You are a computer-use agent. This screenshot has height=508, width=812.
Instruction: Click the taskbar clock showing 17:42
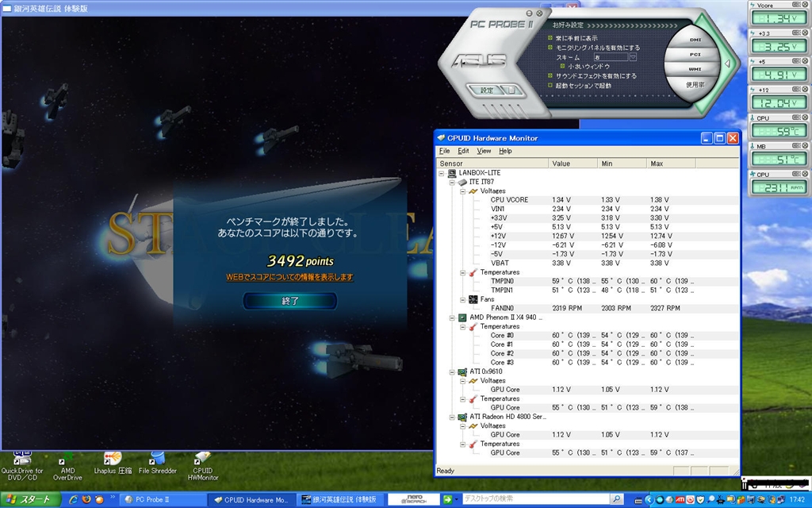[797, 500]
